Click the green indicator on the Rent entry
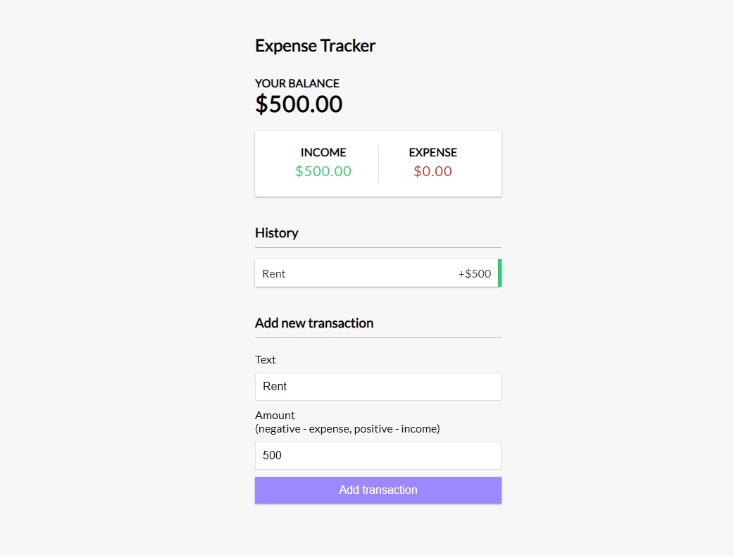This screenshot has width=734, height=560. point(499,273)
